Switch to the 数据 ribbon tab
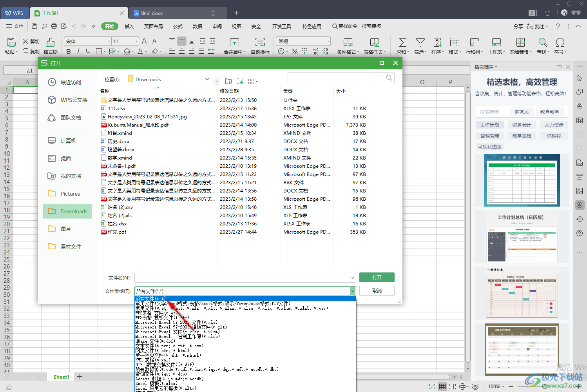The width and height of the screenshot is (587, 392). tap(197, 26)
